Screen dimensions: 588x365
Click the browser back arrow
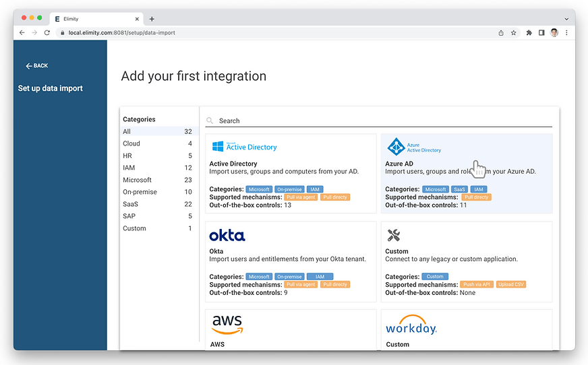[22, 32]
